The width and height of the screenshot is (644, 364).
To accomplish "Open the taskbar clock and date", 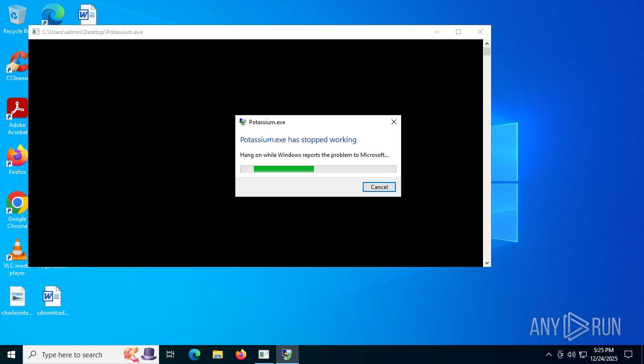I will (x=604, y=355).
